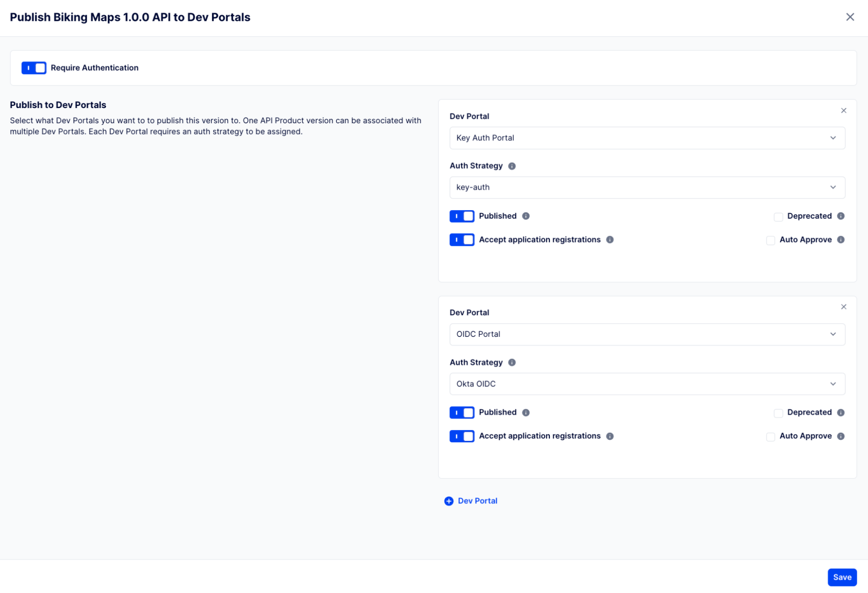Screen dimensions: 868x593
Task: Remove the Key Auth Portal card
Action: coord(843,111)
